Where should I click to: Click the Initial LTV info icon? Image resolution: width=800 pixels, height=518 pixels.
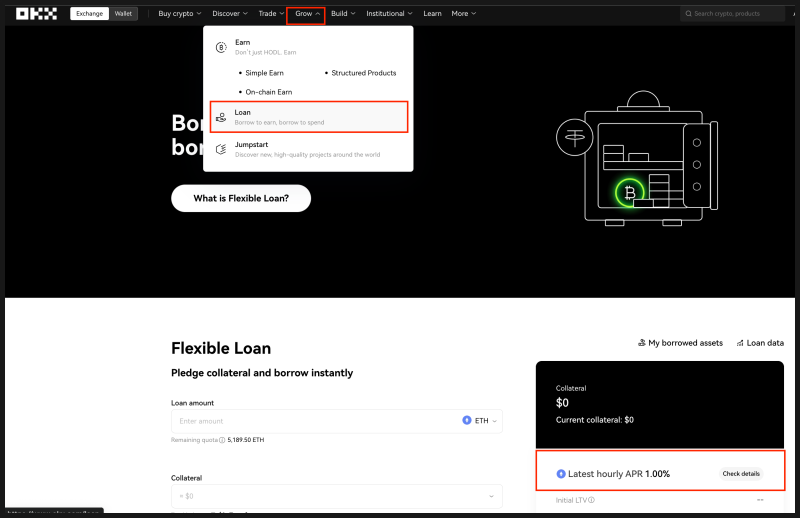coord(591,500)
